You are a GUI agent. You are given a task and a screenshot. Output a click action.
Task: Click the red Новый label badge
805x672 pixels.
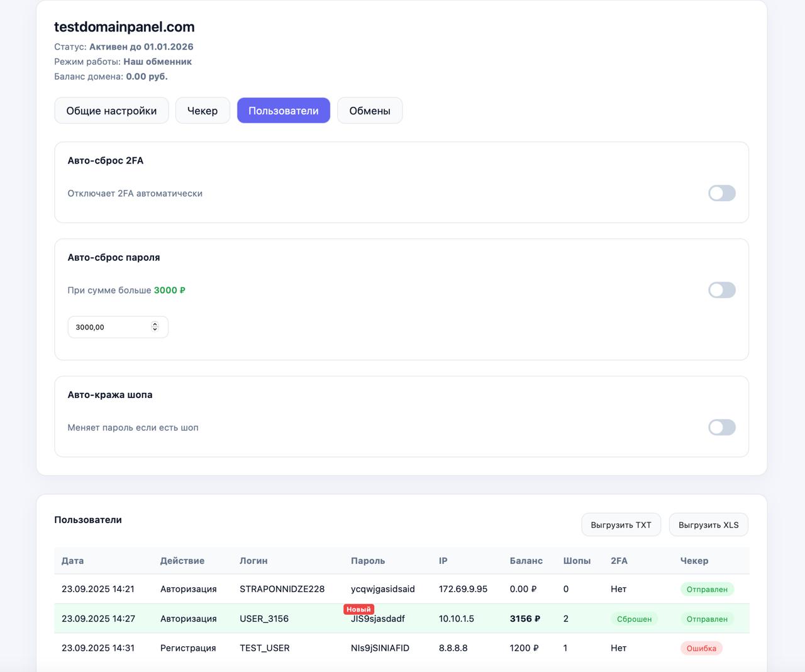tap(358, 609)
